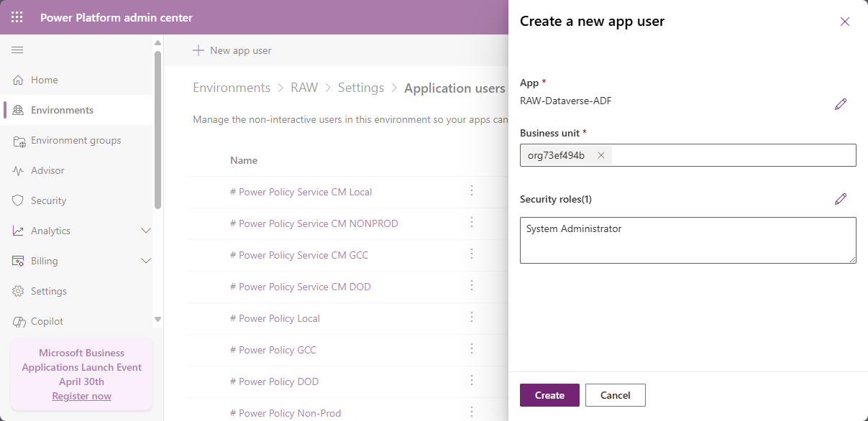Open # Power Policy Service CM Local user
Screen dimensions: 868x421
coord(301,192)
